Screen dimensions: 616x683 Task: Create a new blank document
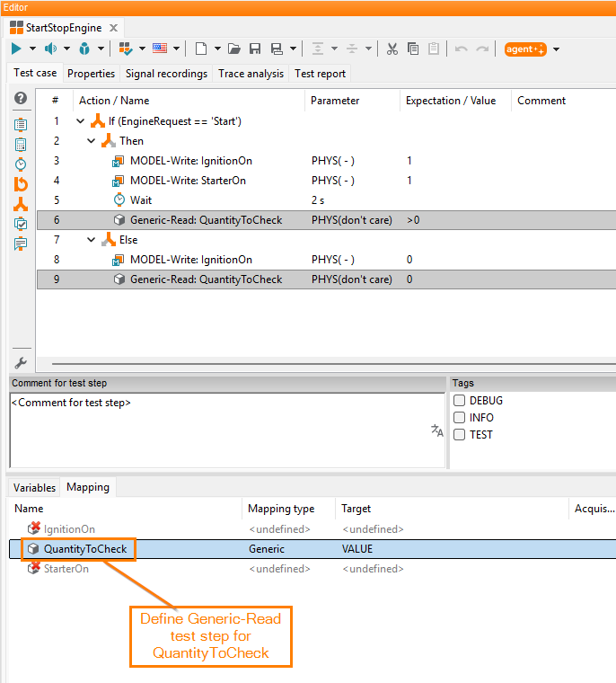coord(201,49)
